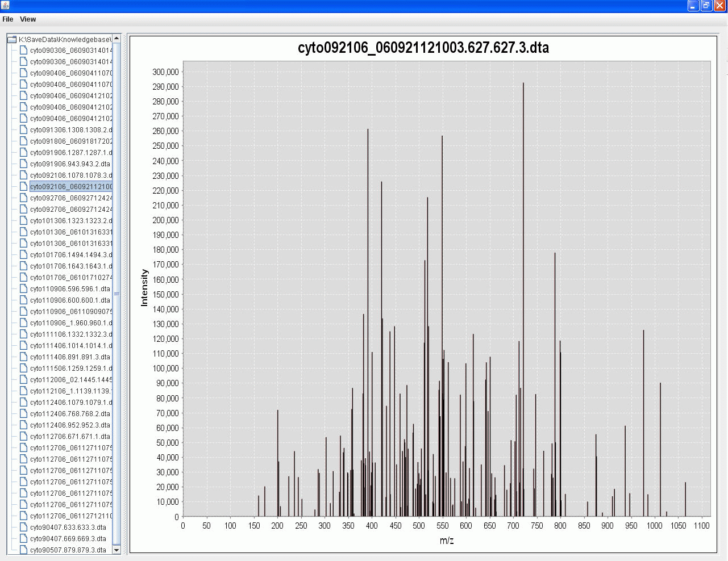Select tree row cyto112106_1.1139.1139
This screenshot has height=561, width=728.
[x=71, y=391]
